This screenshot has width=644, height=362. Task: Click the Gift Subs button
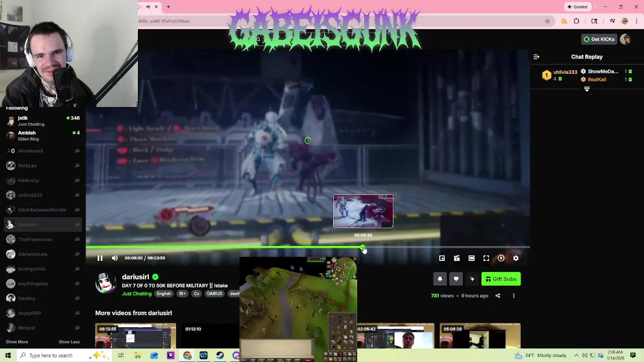(x=501, y=279)
